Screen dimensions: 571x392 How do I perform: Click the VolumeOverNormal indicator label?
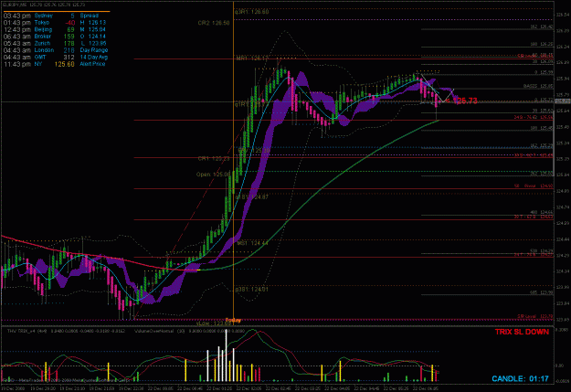click(x=154, y=331)
